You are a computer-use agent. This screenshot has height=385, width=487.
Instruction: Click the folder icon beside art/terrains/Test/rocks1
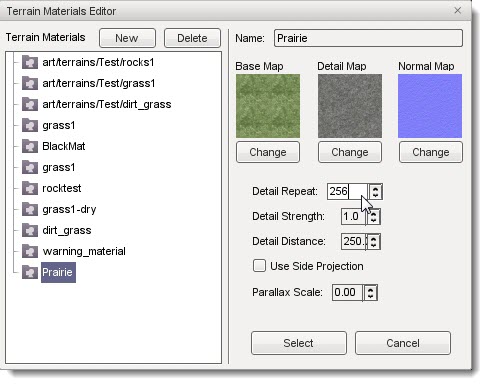(x=30, y=62)
